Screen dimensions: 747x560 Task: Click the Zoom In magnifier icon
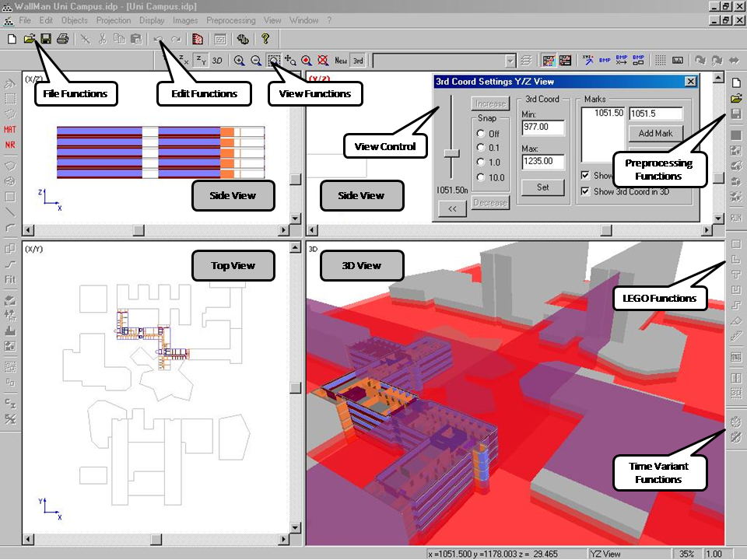[239, 60]
